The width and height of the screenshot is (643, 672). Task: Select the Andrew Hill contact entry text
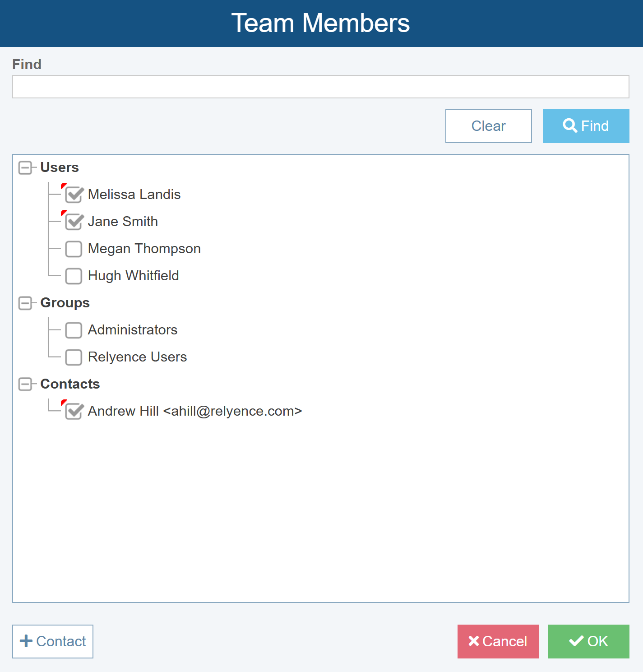(x=194, y=411)
